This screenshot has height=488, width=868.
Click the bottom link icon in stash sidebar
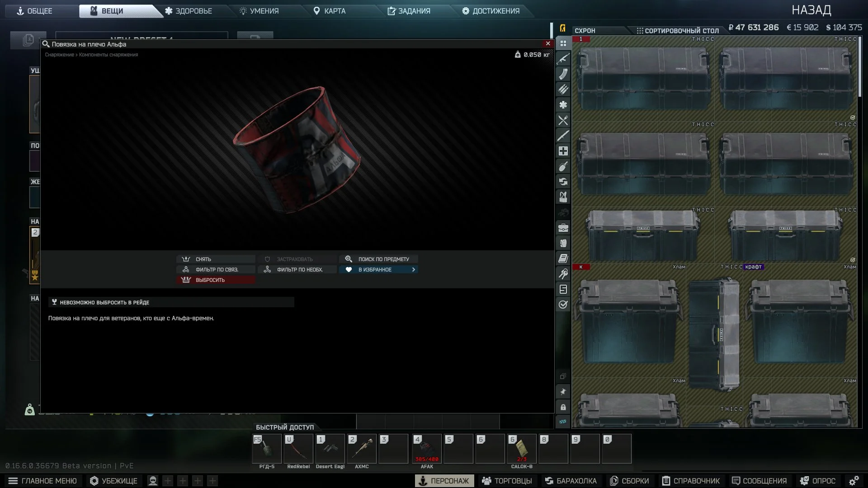coord(563,422)
